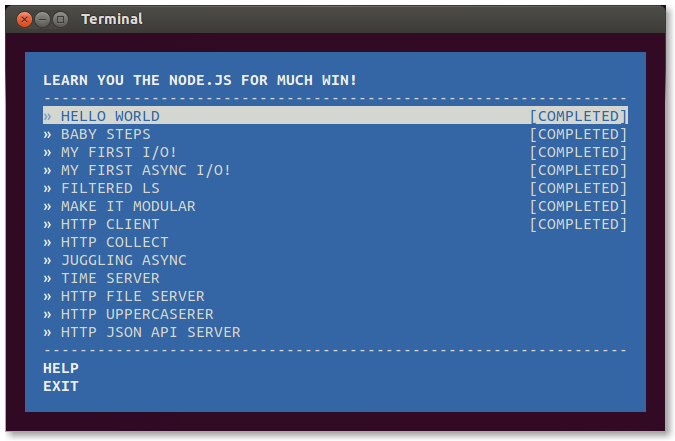The height and width of the screenshot is (441, 675).
Task: Click the COMPLETED label beside HELLO WORLD
Action: [x=578, y=116]
